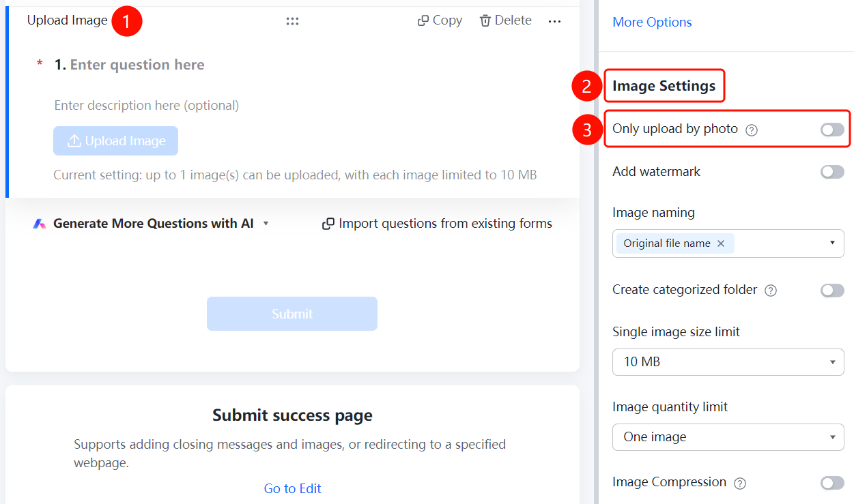This screenshot has height=504, width=854.
Task: Open Image naming dropdown
Action: (x=728, y=243)
